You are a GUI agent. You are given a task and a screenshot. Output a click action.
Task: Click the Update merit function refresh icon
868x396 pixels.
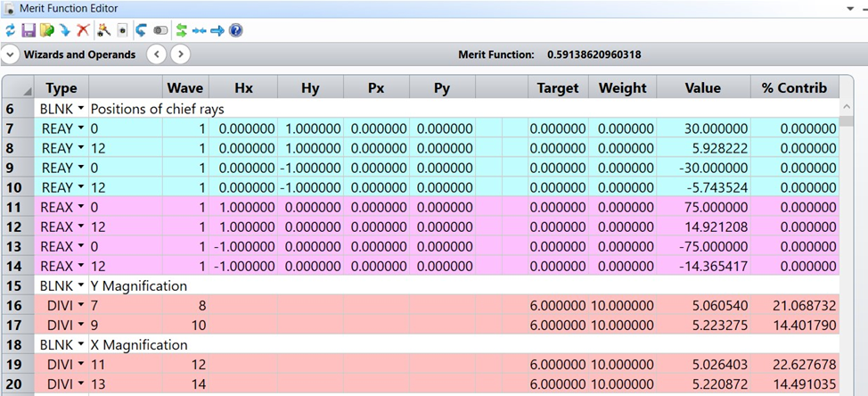click(x=10, y=30)
